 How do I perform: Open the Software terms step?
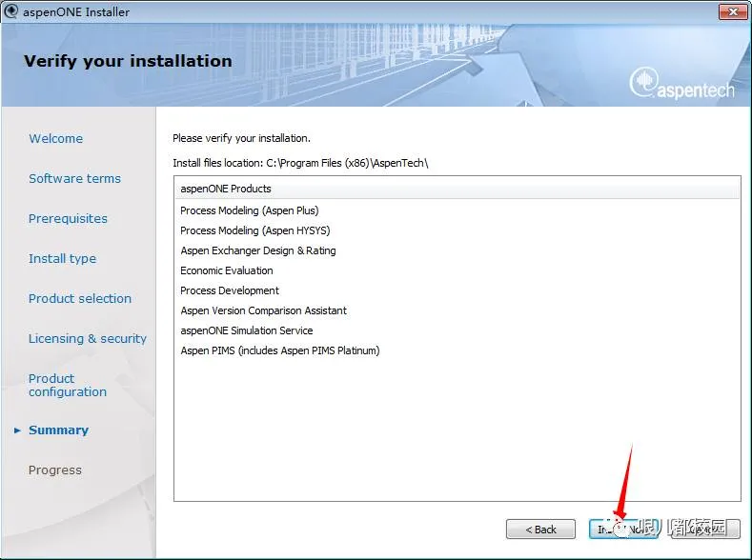[74, 179]
